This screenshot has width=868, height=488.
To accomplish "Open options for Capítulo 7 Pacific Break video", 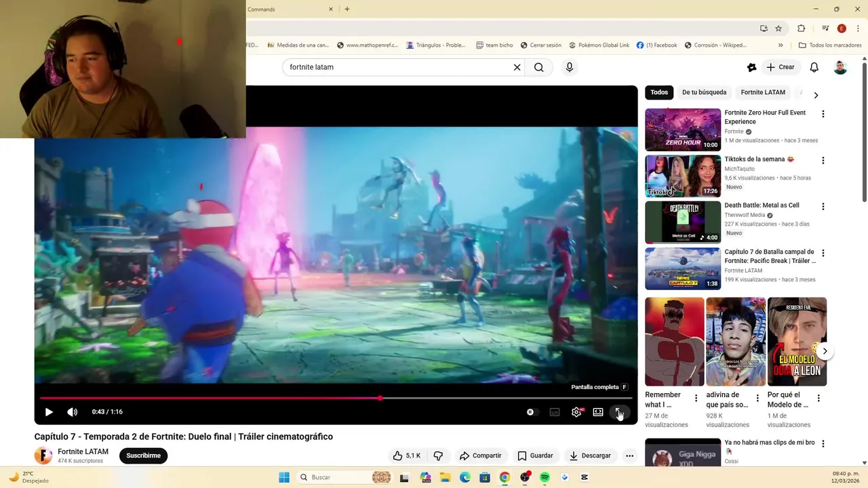I will click(x=823, y=253).
